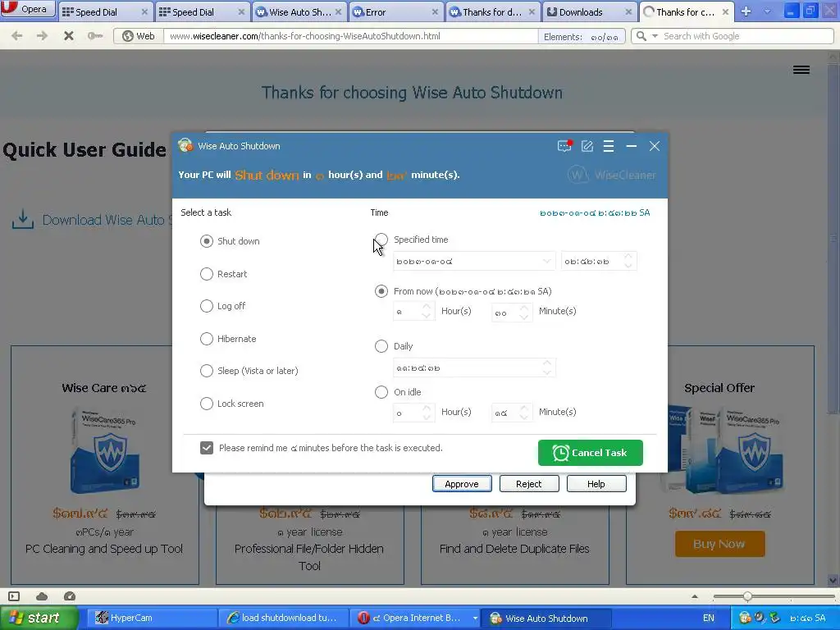Switch to the Wise Auto Sh... tab
The height and width of the screenshot is (630, 840).
(299, 11)
